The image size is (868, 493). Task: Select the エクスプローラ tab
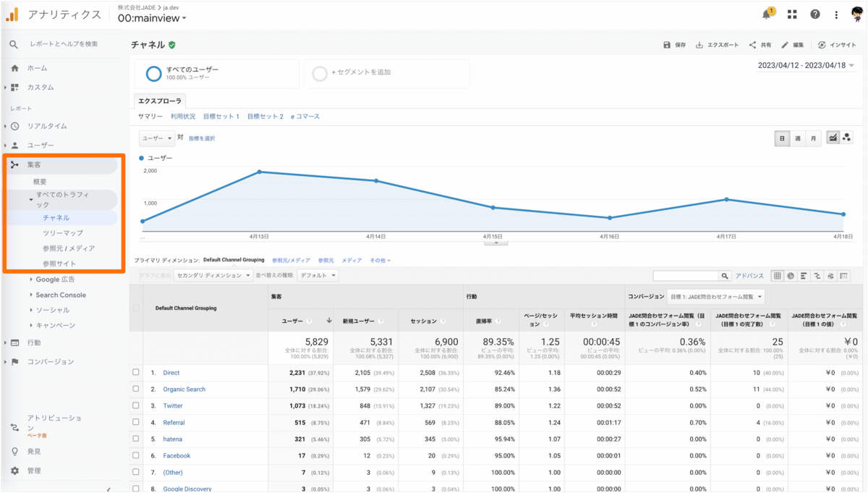(161, 101)
